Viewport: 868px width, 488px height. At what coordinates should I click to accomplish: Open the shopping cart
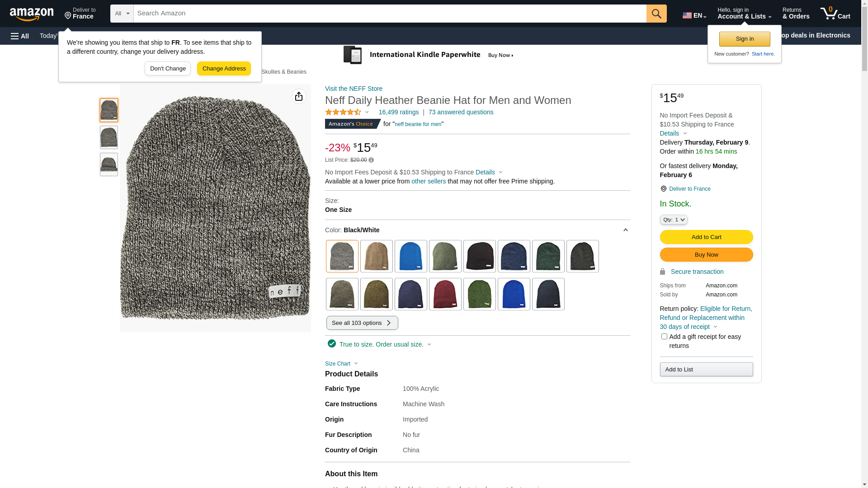point(835,14)
